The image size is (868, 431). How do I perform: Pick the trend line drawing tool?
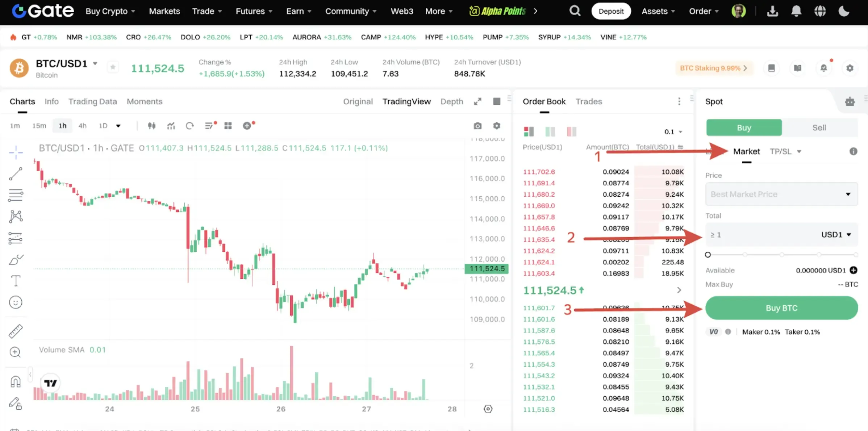coord(16,174)
